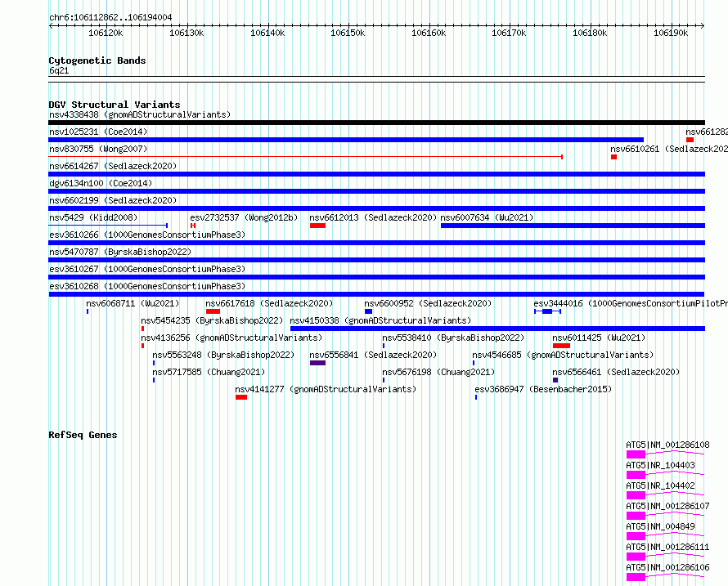The height and width of the screenshot is (586, 728).
Task: Open ATG5|NM_001286106 transcript label
Action: tap(667, 567)
